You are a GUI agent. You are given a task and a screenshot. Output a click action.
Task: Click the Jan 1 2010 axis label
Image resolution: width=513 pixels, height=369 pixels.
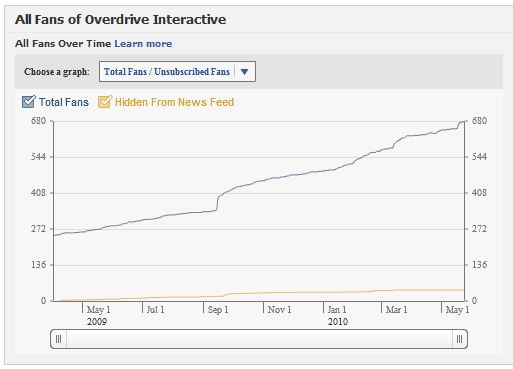(x=337, y=315)
